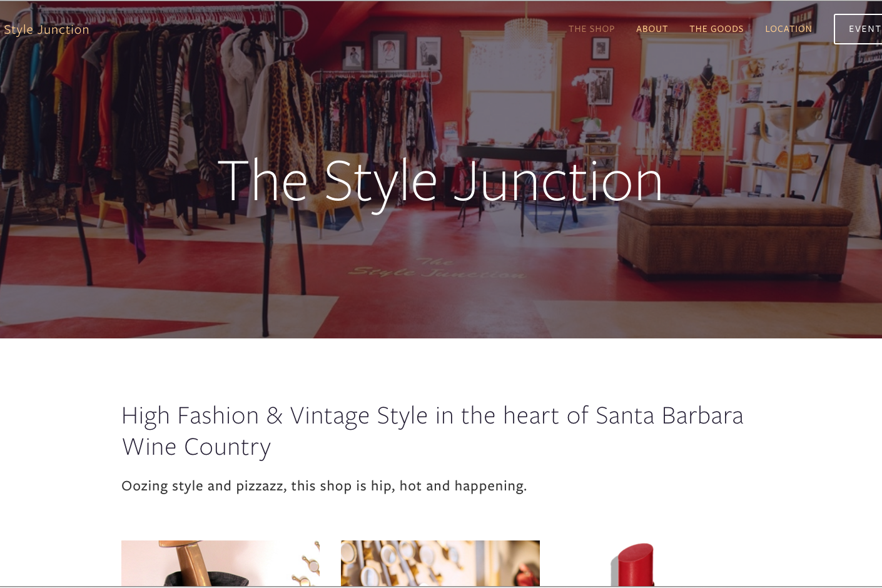The height and width of the screenshot is (588, 882).
Task: Select the LOCATION nav link
Action: 788,29
